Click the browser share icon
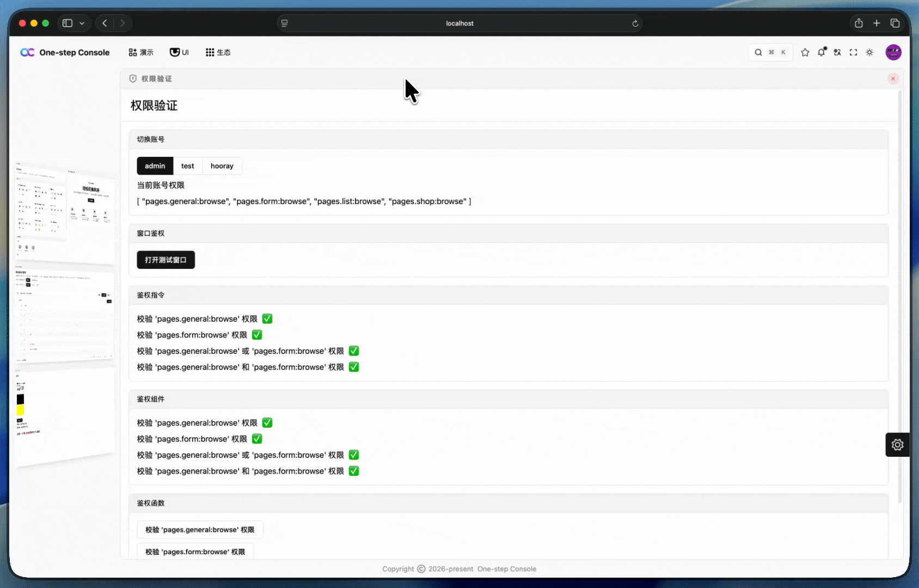Image resolution: width=919 pixels, height=588 pixels. pos(859,23)
